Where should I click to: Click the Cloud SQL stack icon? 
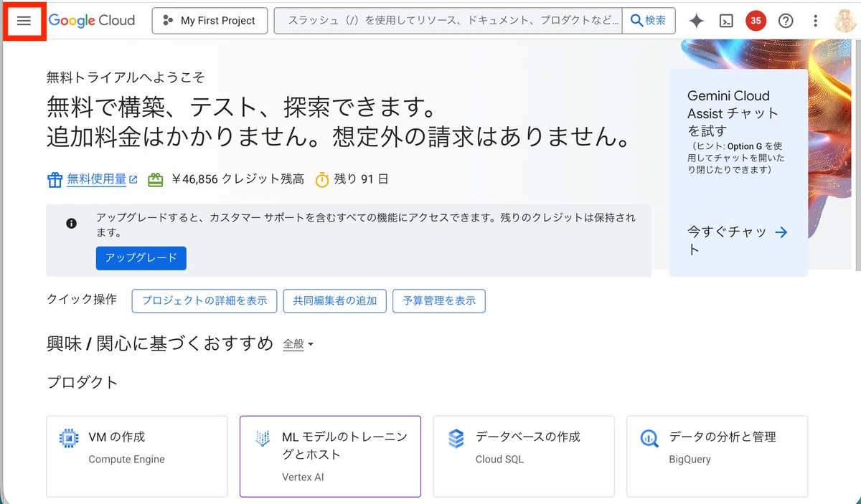tap(456, 439)
